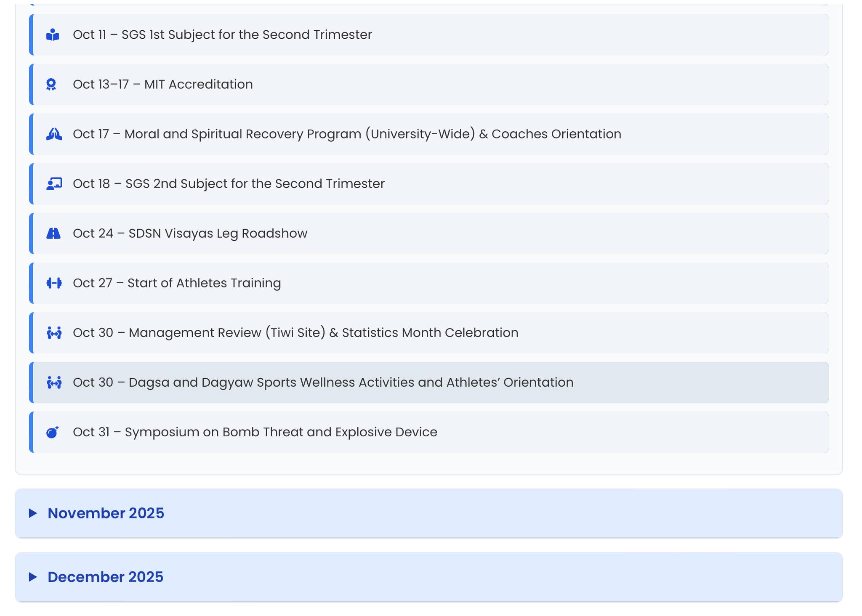This screenshot has width=862, height=616.
Task: Click the book reader icon beside Oct 11
Action: pyautogui.click(x=53, y=35)
